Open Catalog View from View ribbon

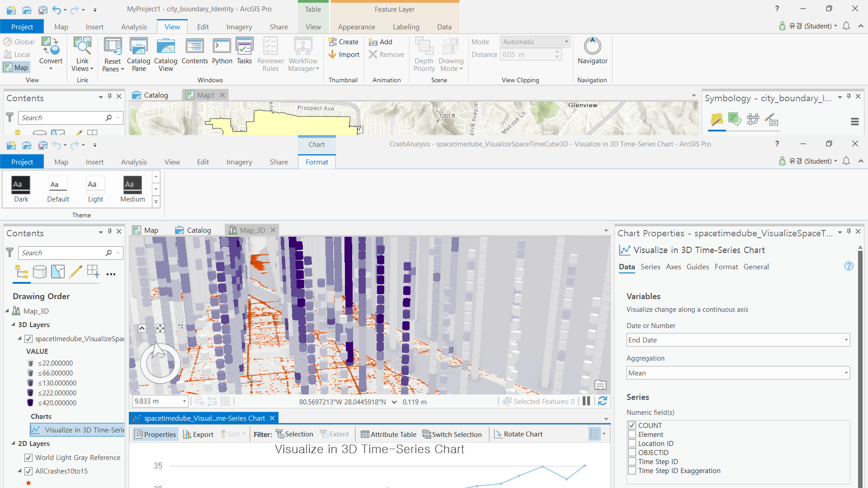pyautogui.click(x=166, y=54)
